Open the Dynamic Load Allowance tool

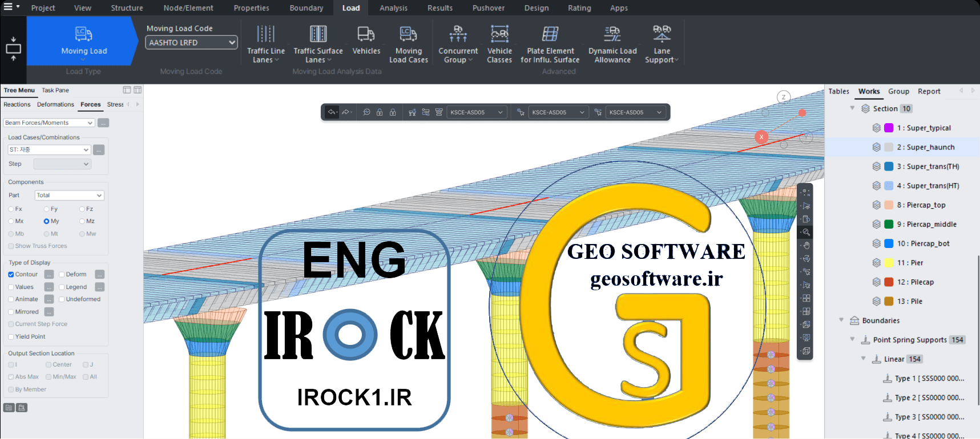tap(612, 44)
